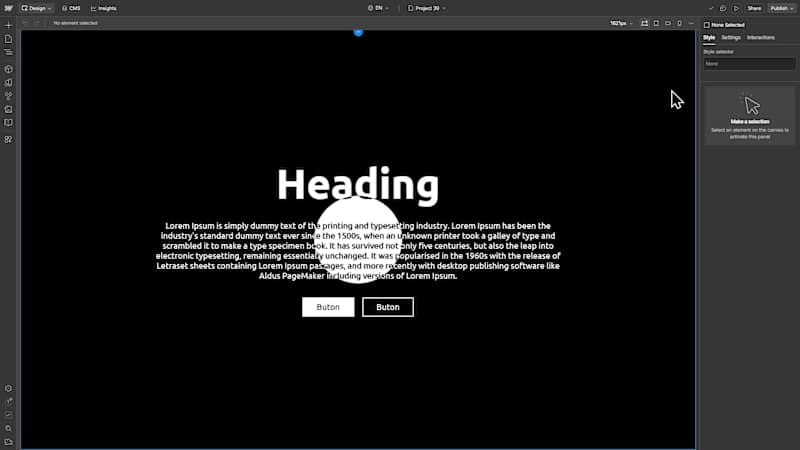Click the white filled Buton on canvas
The width and height of the screenshot is (800, 450).
tap(328, 307)
